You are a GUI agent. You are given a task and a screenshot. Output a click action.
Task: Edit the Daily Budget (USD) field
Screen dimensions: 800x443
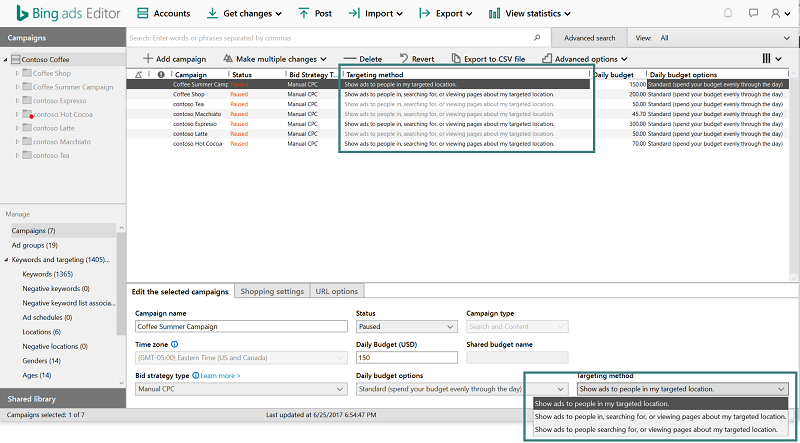coord(406,358)
